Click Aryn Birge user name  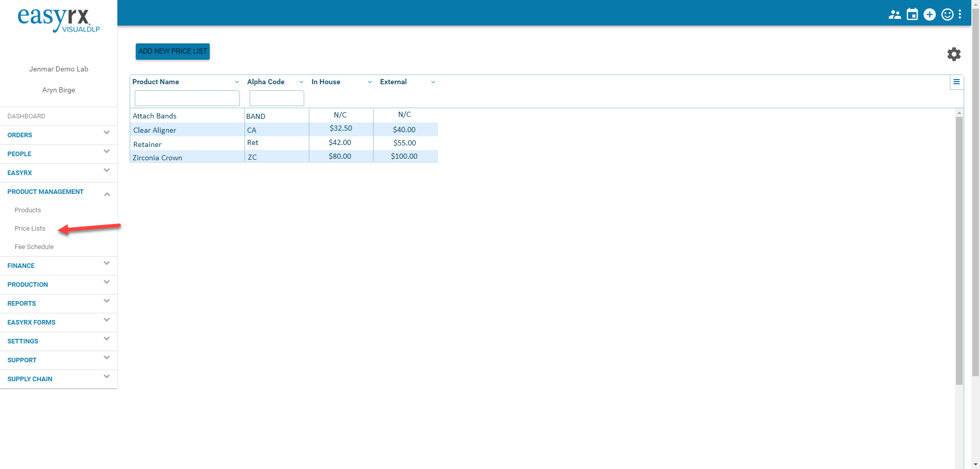tap(59, 90)
